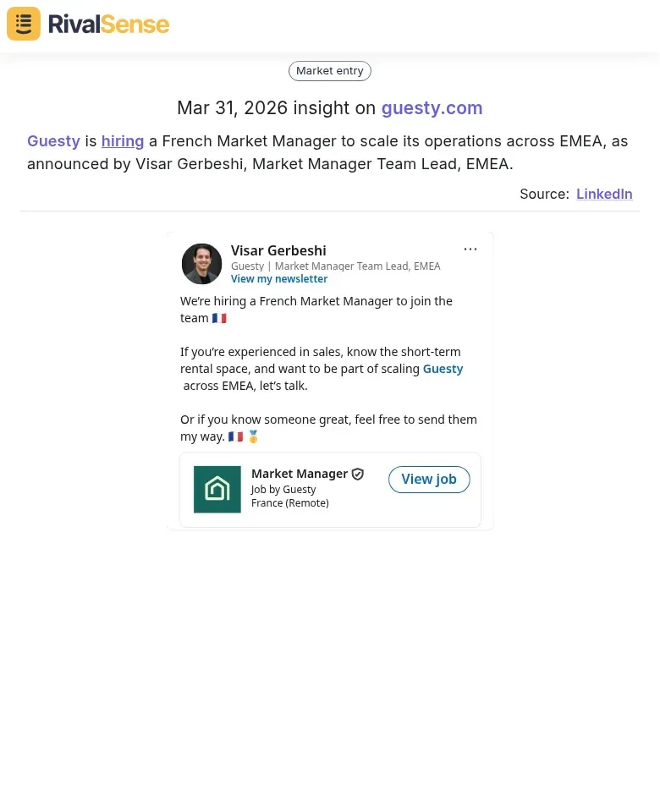Click the France (Remote) location text
This screenshot has width=660, height=812.
pyautogui.click(x=290, y=503)
